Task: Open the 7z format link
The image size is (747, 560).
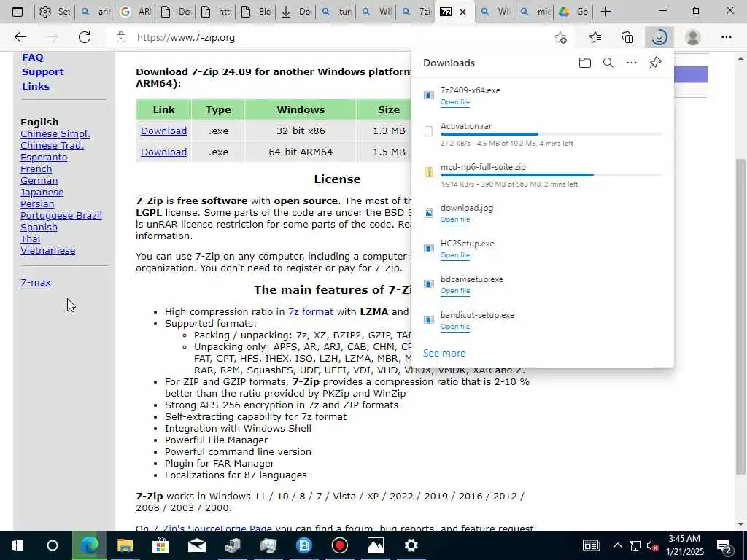Action: coord(311,312)
